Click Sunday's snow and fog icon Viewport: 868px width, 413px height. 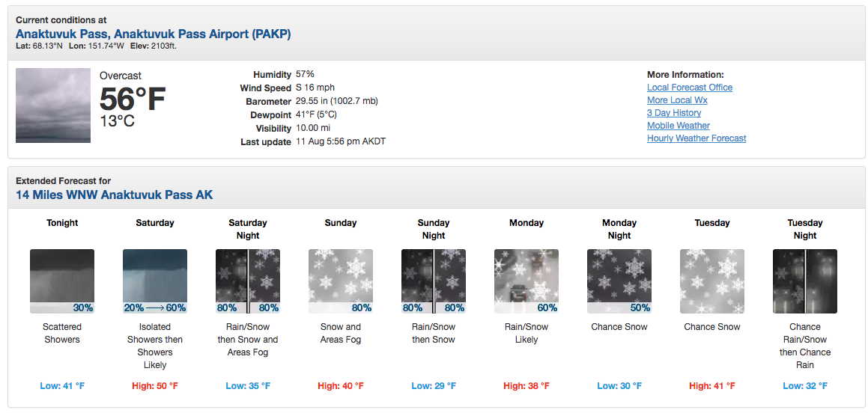pyautogui.click(x=341, y=281)
